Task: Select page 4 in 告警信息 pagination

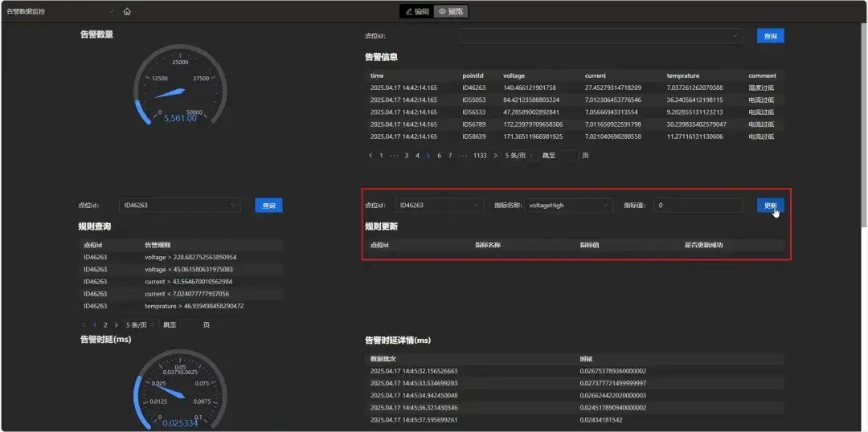Action: click(x=417, y=156)
